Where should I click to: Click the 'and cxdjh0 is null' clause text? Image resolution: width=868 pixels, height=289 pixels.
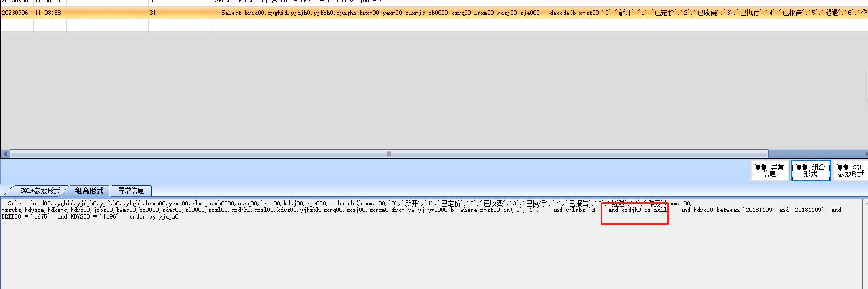click(638, 210)
